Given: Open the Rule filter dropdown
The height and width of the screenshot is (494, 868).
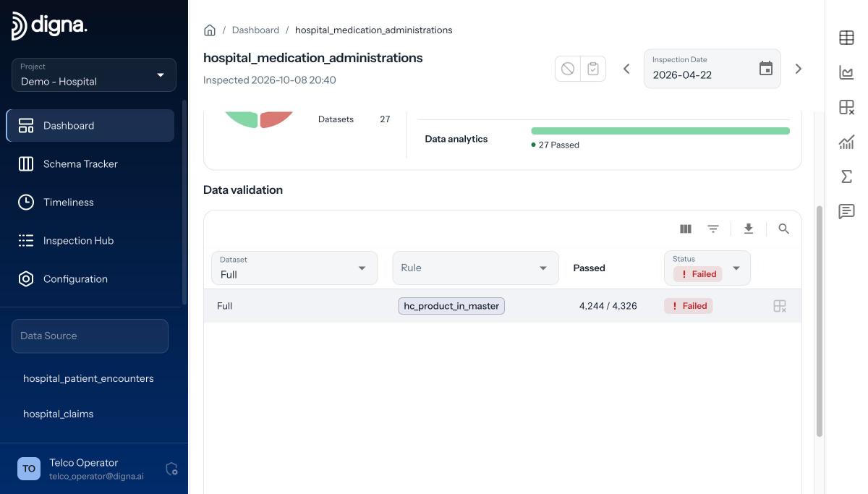Looking at the screenshot, I should [x=475, y=268].
